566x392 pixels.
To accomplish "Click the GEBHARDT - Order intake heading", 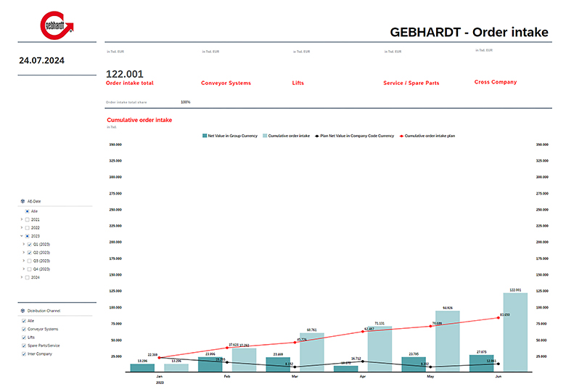I will pos(469,32).
